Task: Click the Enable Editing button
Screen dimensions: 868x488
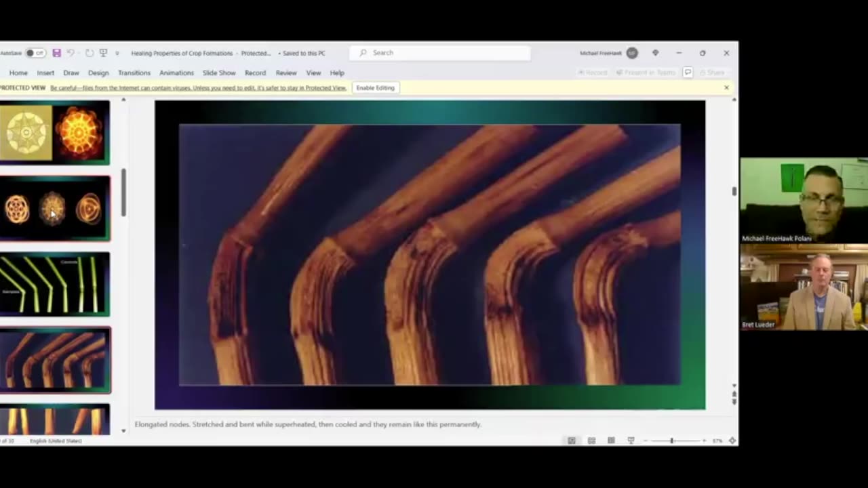Action: (375, 87)
